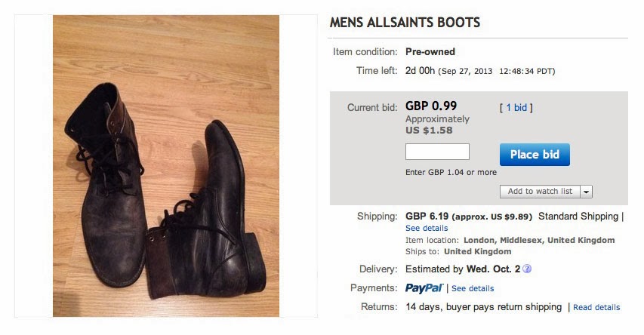Click the GBP 0.99 current bid price

(x=431, y=106)
